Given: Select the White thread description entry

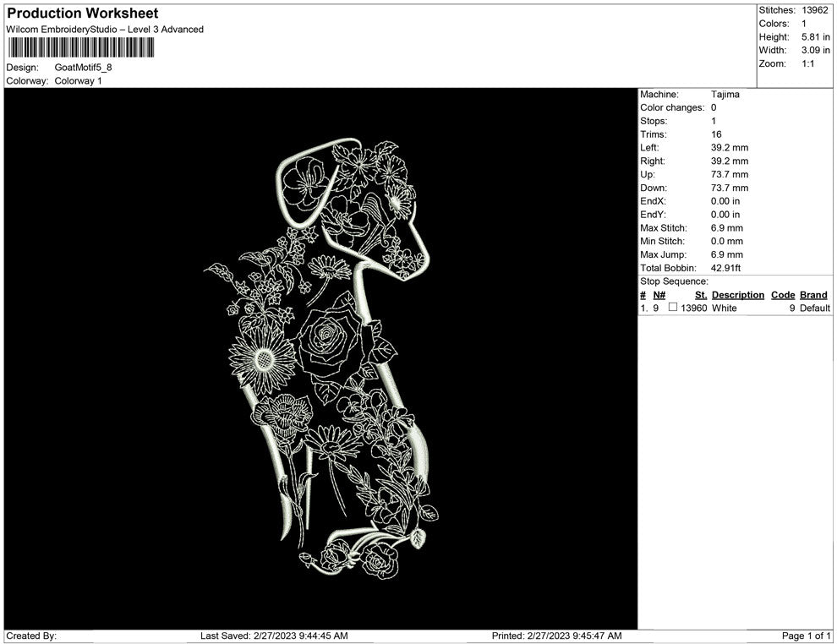Looking at the screenshot, I should 725,308.
